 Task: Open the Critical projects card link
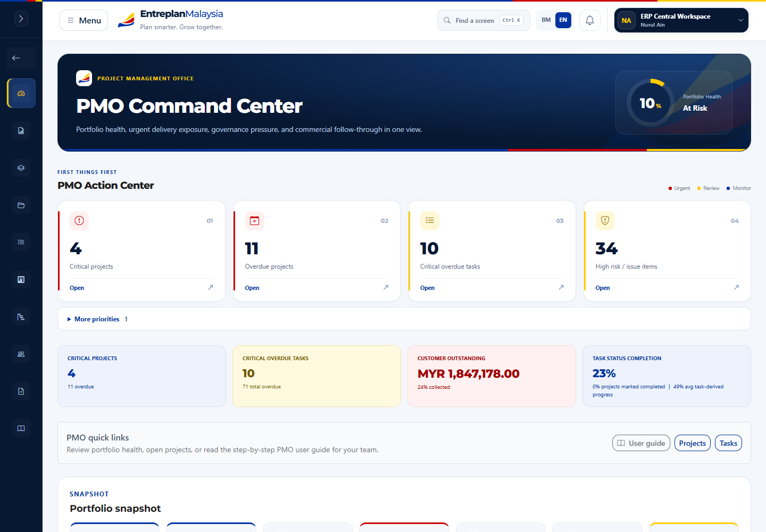coord(77,288)
